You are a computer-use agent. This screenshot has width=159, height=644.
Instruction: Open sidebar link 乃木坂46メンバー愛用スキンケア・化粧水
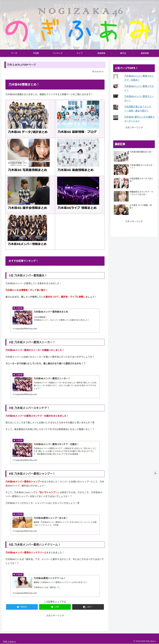(x=139, y=78)
